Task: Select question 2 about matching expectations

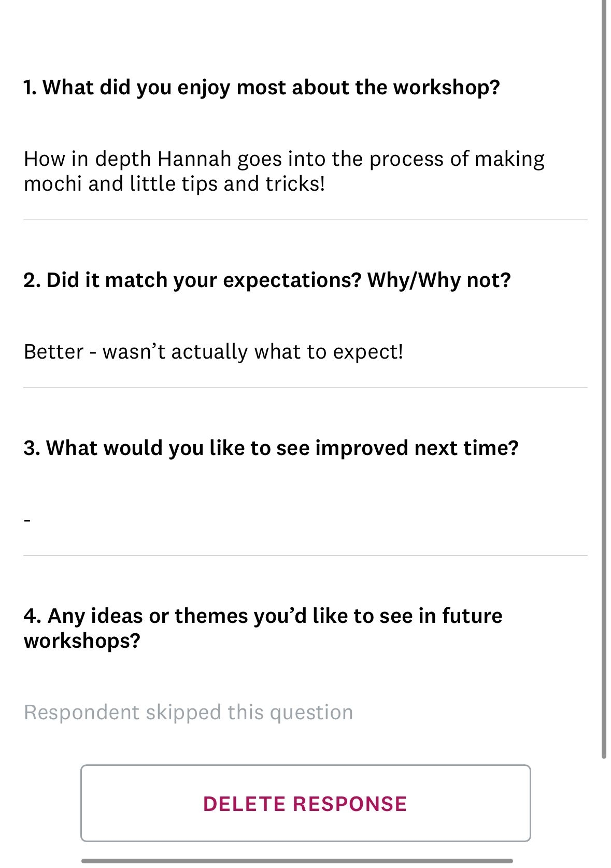Action: coord(267,280)
